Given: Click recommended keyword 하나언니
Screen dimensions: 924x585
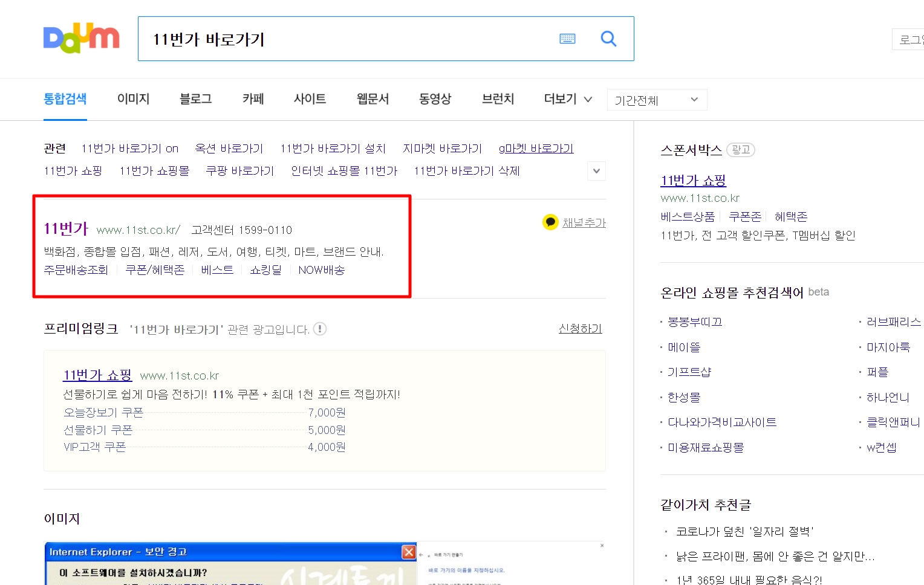Looking at the screenshot, I should pyautogui.click(x=888, y=397).
